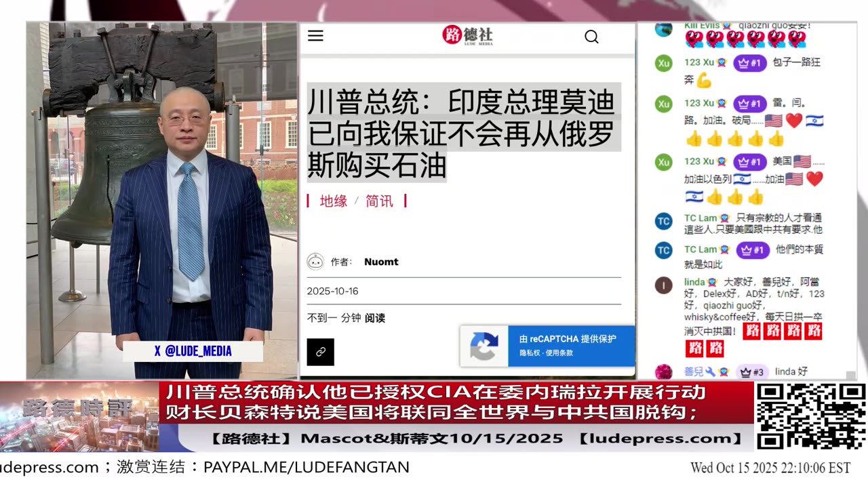Open the hamburger menu on Lude Media page

coord(315,36)
